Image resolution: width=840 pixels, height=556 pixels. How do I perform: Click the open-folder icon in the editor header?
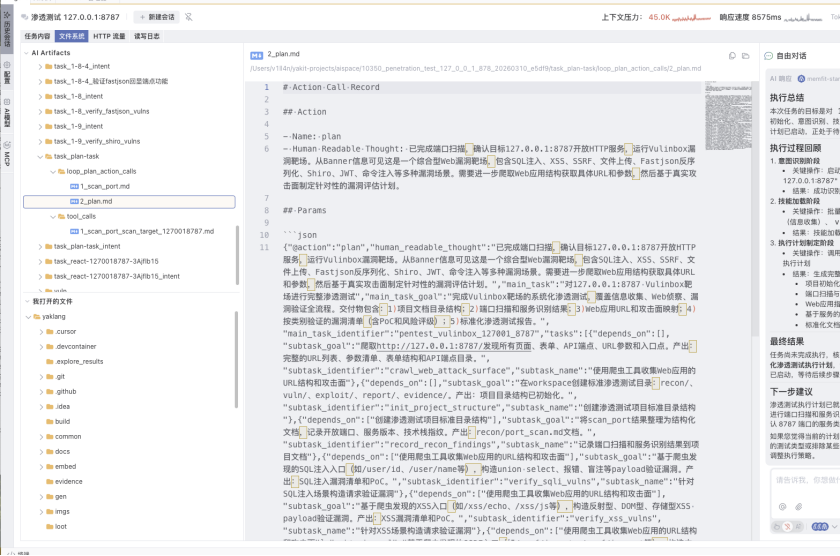coord(745,56)
